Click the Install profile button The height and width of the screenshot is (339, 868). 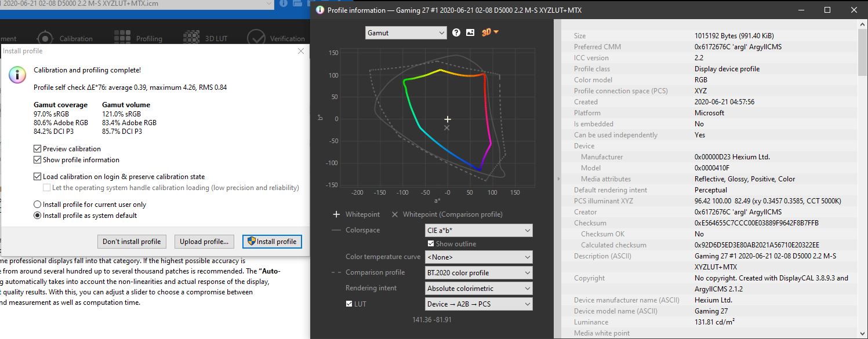click(272, 242)
